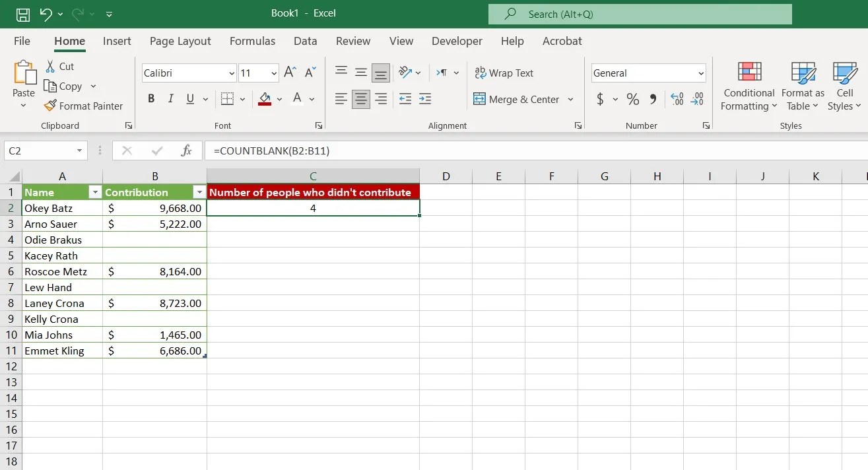Enable Wrap Text
The height and width of the screenshot is (470, 868).
pyautogui.click(x=504, y=73)
